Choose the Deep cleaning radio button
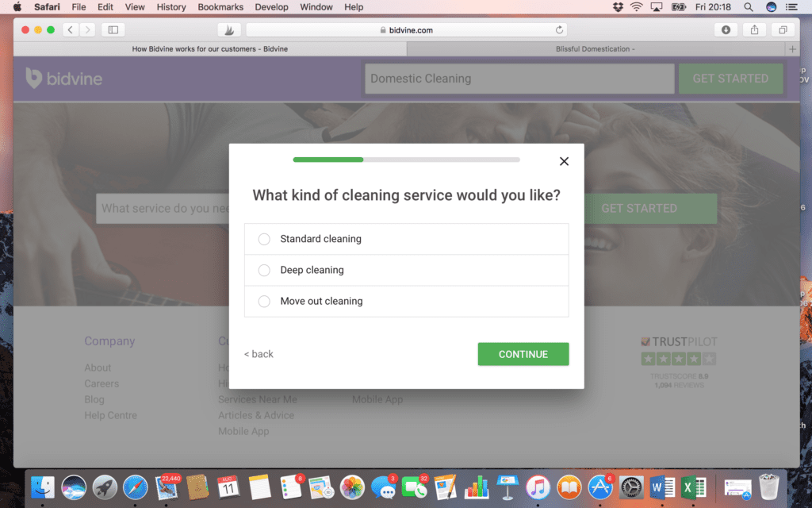Viewport: 812px width, 508px height. 264,270
